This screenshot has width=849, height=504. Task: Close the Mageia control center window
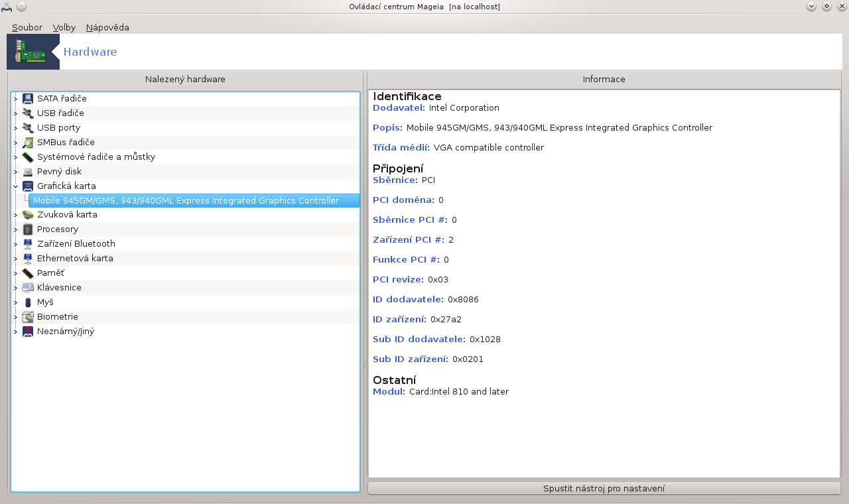coord(841,7)
